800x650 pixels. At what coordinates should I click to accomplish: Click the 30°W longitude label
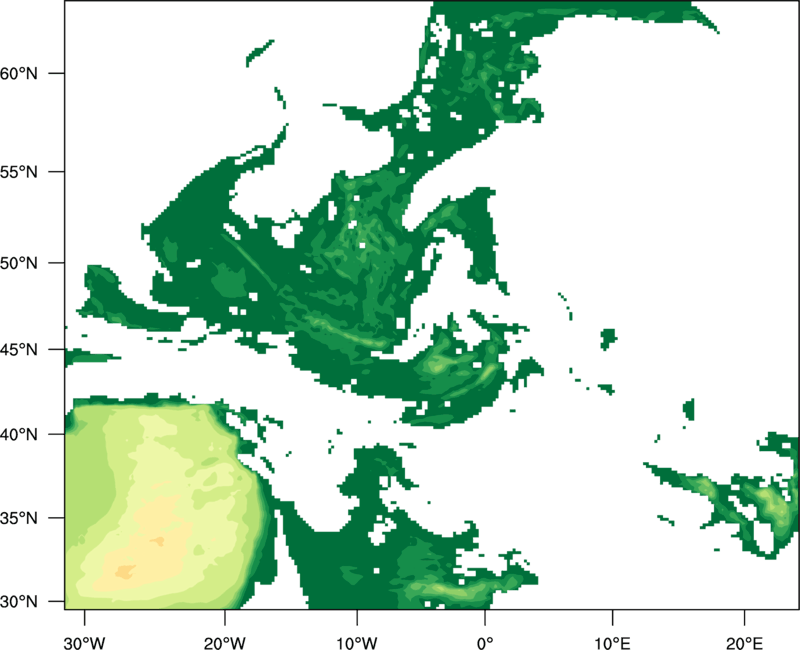pyautogui.click(x=85, y=643)
